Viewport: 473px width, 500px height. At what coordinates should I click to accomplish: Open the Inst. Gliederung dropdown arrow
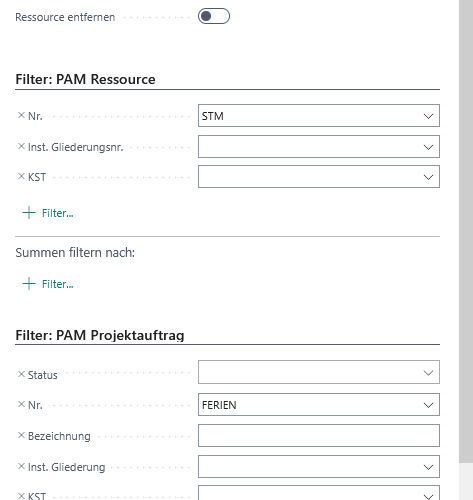point(428,467)
